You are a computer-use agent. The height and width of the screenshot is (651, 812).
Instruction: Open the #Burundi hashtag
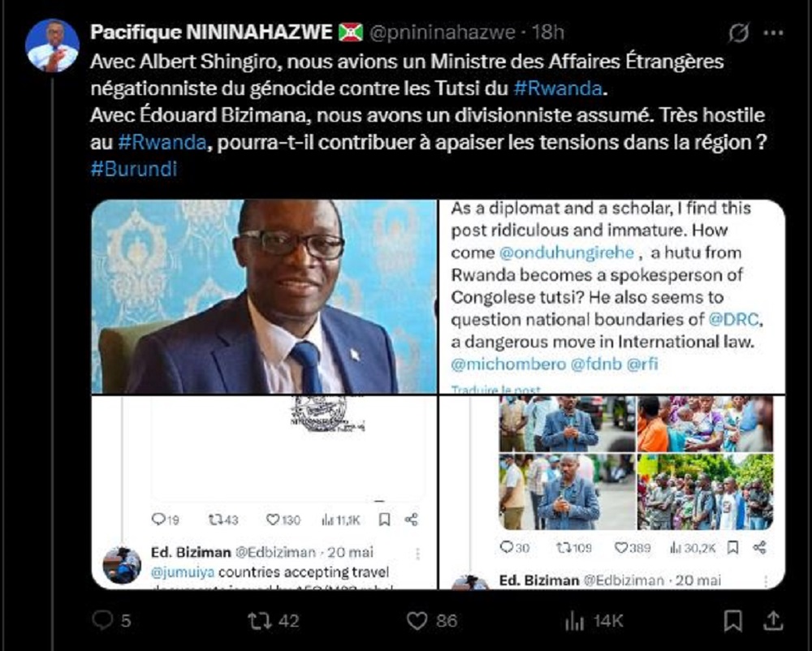[134, 169]
